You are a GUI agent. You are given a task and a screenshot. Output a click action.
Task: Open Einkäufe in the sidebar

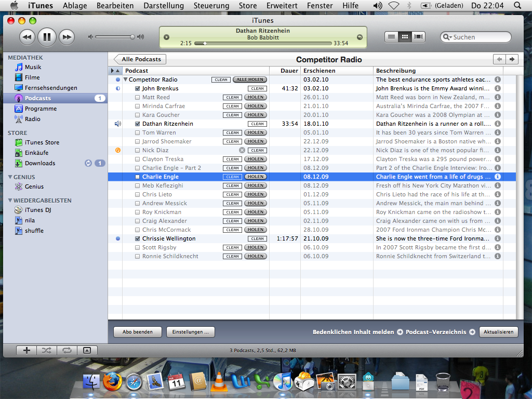(x=36, y=153)
